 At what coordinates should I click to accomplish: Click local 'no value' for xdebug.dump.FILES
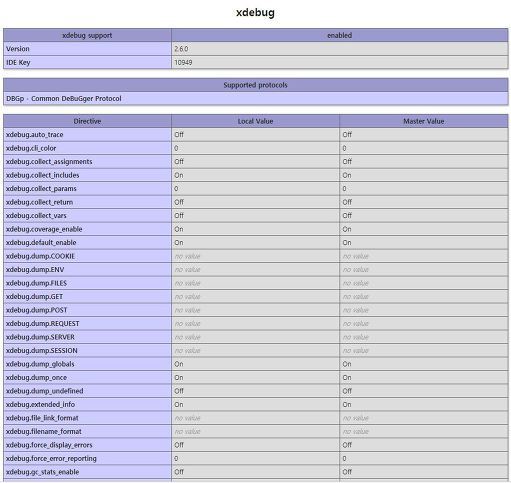tap(187, 283)
